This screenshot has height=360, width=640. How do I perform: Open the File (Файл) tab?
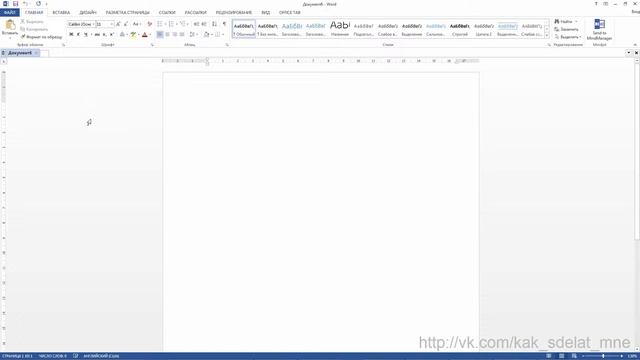10,13
